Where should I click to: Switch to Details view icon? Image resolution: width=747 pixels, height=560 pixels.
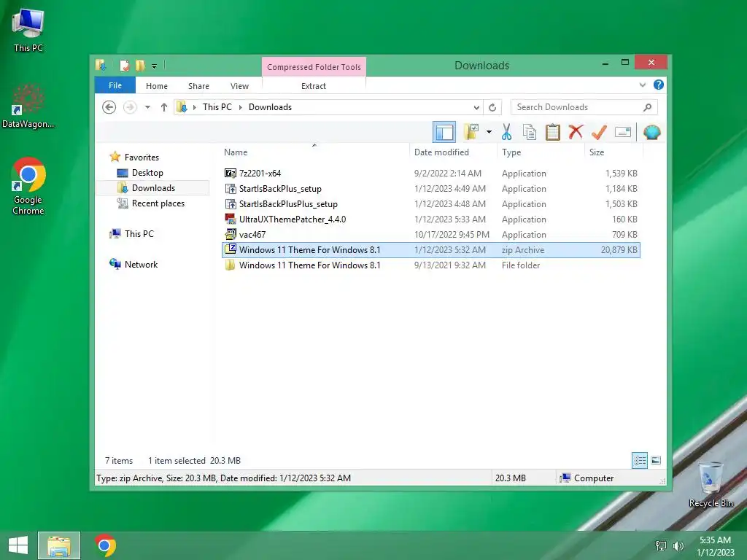(639, 461)
